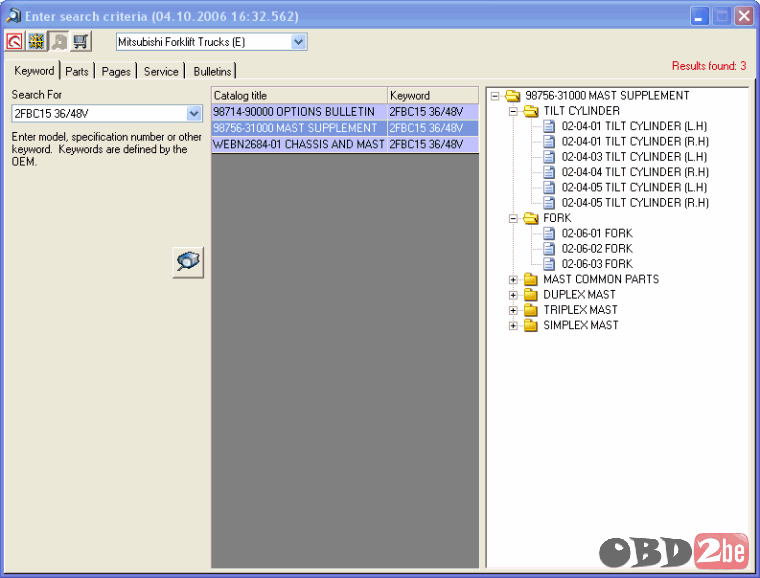Image resolution: width=760 pixels, height=578 pixels.
Task: Collapse the 98756-31000 MAST SUPPLEMENT root node
Action: coord(495,96)
